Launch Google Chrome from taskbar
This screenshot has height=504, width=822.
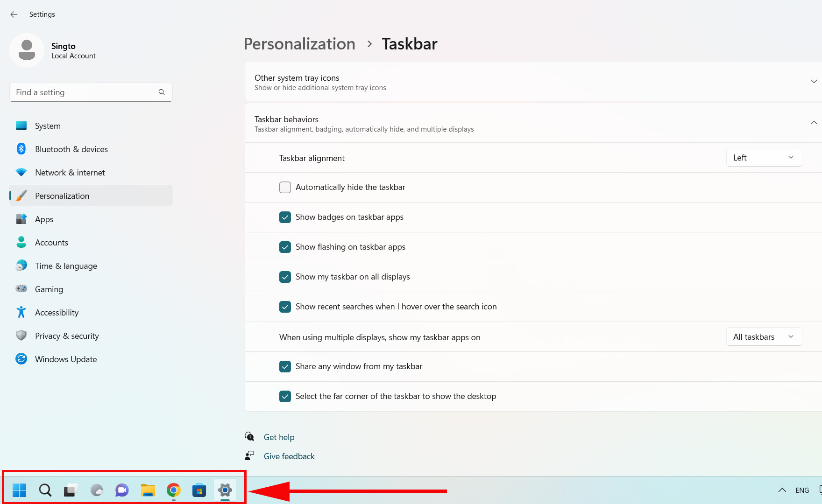(x=174, y=490)
